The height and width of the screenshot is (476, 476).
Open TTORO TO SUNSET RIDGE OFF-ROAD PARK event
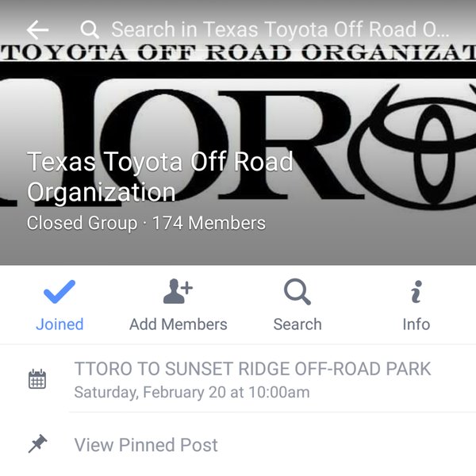coord(252,369)
